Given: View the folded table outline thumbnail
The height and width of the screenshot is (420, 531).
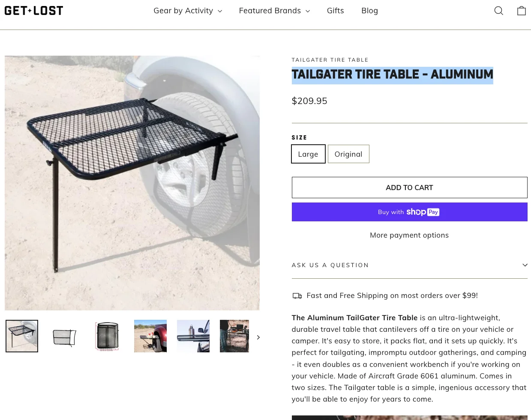Looking at the screenshot, I should pyautogui.click(x=65, y=336).
